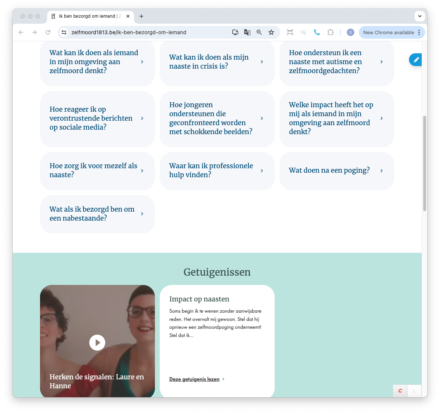Open a new tab with the plus icon
Screen dimensions: 440x413
click(x=141, y=16)
